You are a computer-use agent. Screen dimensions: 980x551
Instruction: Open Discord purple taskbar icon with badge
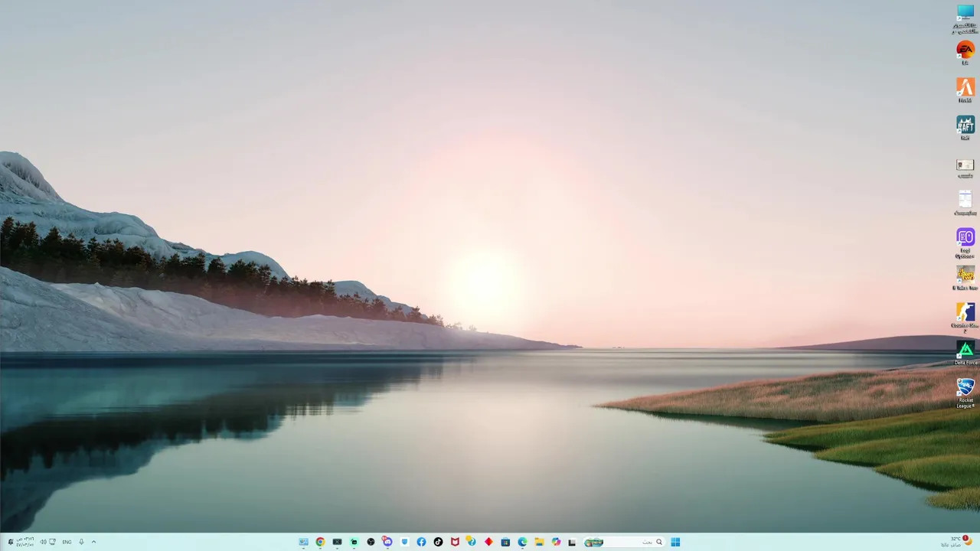pos(387,542)
